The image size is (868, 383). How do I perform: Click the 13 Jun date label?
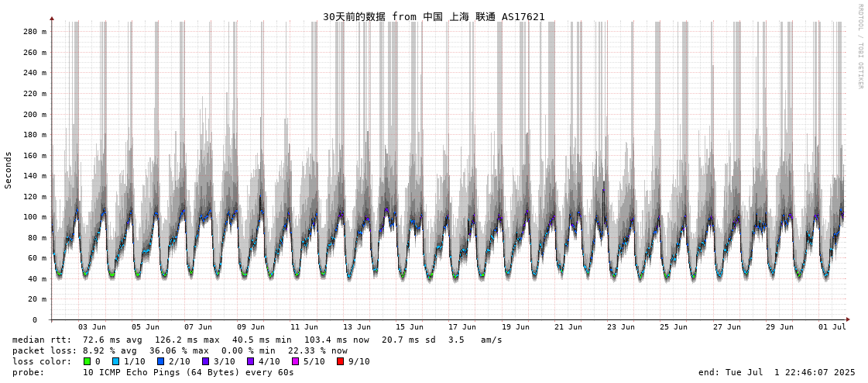[x=357, y=327]
